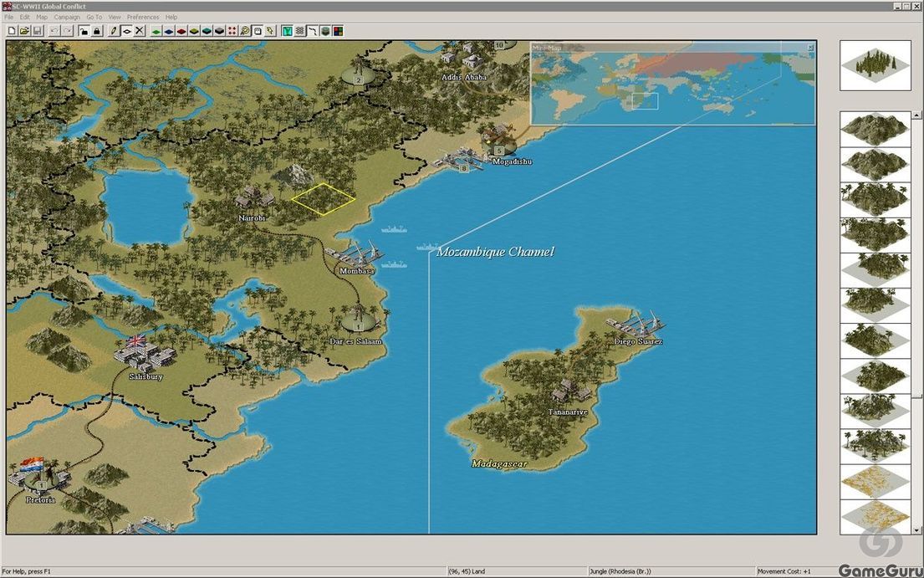Open the Campaign menu
Screen dimensions: 924x578
[x=67, y=17]
